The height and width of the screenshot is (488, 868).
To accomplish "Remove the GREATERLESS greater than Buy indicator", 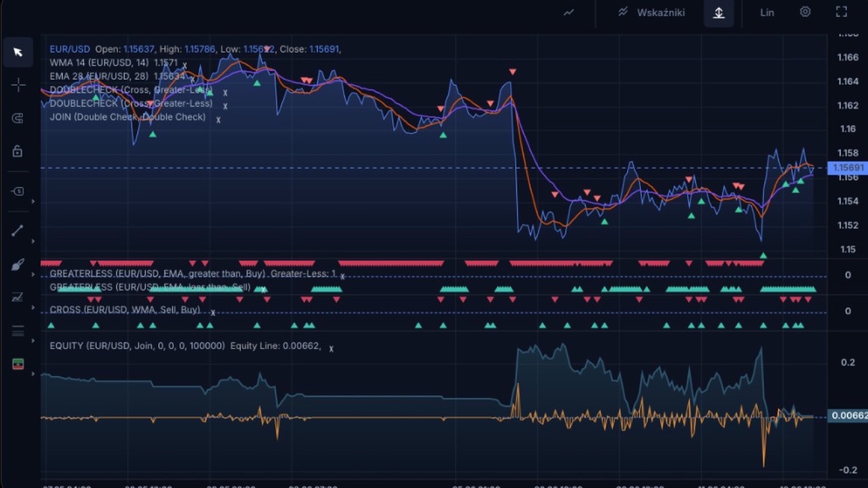I will (342, 276).
